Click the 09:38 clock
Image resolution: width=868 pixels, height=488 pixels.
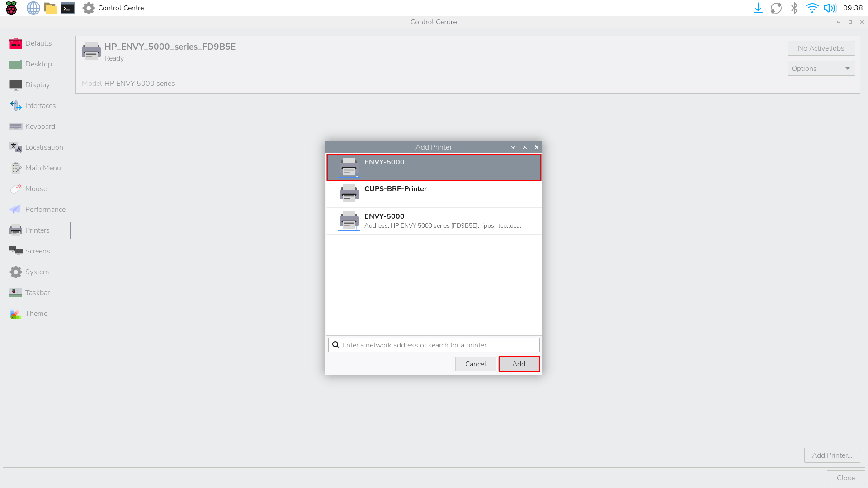point(853,8)
